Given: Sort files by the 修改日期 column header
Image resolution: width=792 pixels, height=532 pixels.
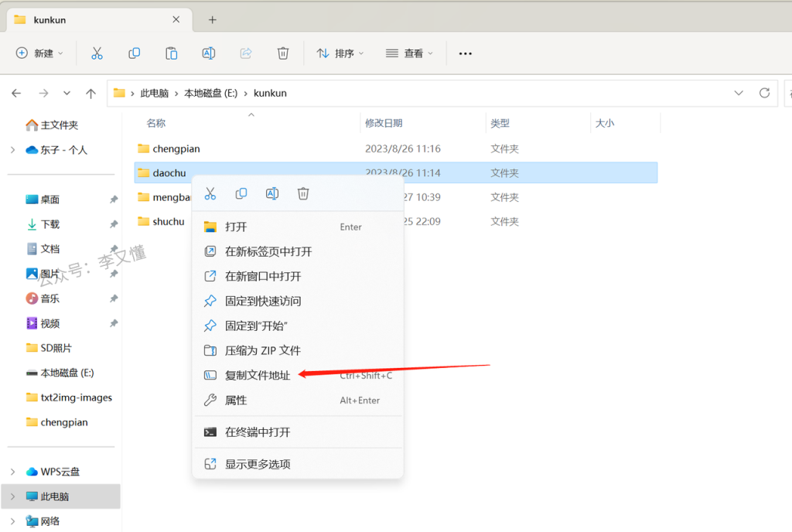Looking at the screenshot, I should pyautogui.click(x=384, y=123).
